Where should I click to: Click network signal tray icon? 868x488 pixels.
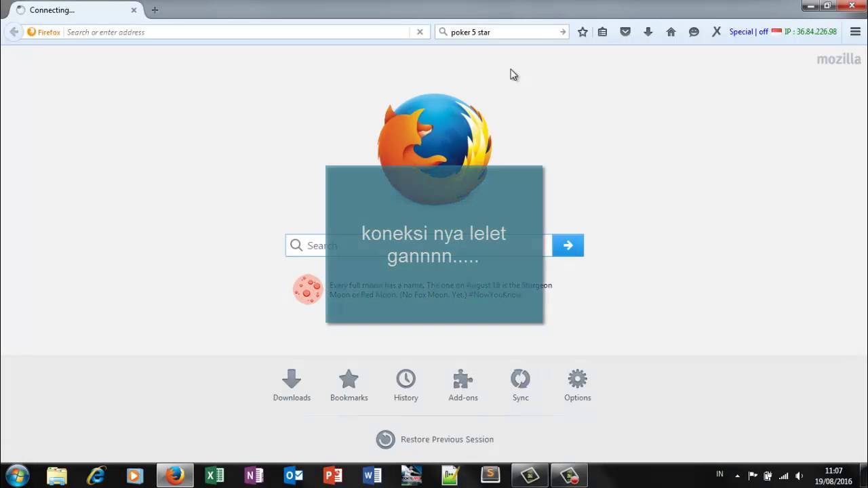click(x=783, y=476)
